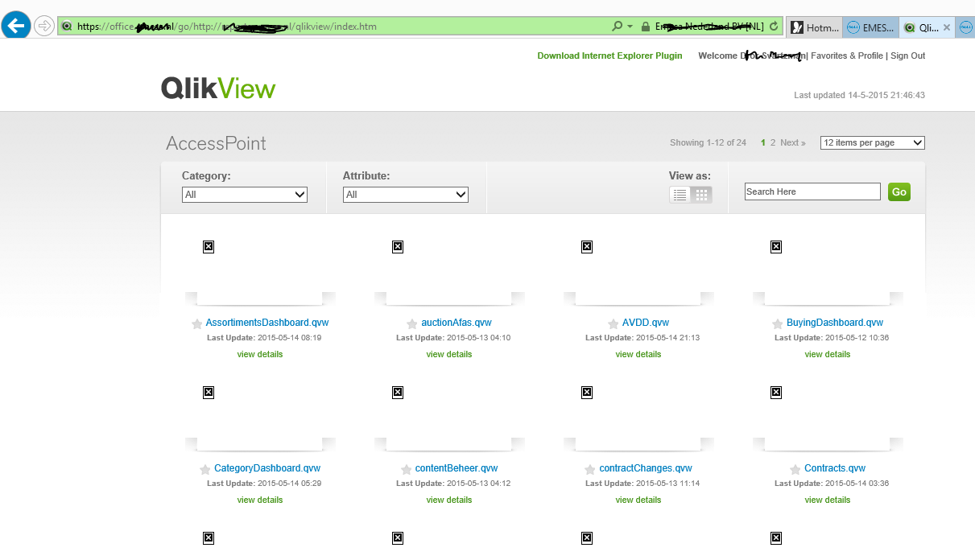Screen dimensions: 975x560
Task: Open Contracts.qvw document
Action: pyautogui.click(x=835, y=468)
